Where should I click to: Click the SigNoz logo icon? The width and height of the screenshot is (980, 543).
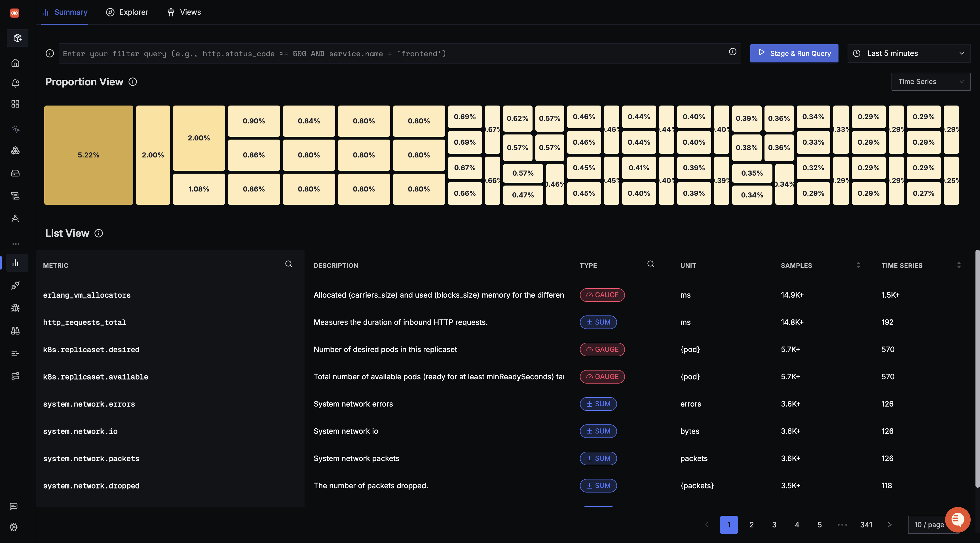click(x=15, y=13)
